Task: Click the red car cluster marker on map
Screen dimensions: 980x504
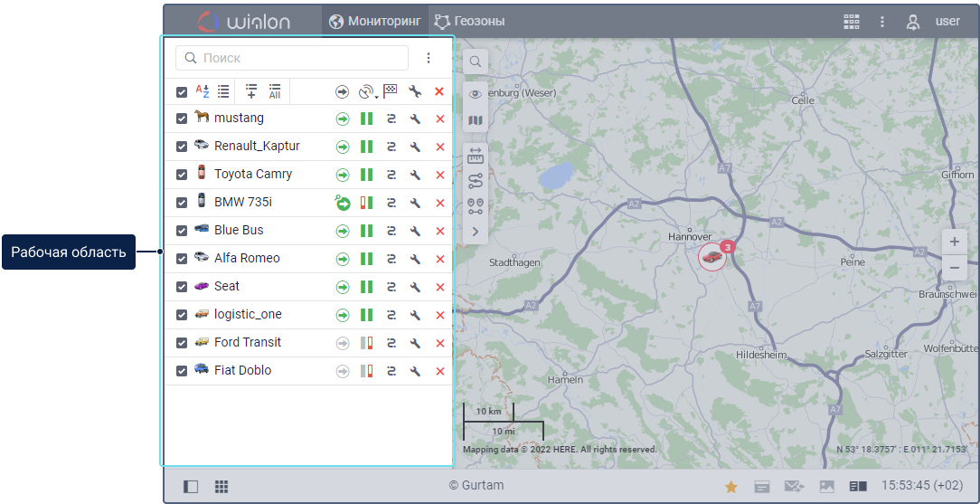Action: (x=712, y=257)
